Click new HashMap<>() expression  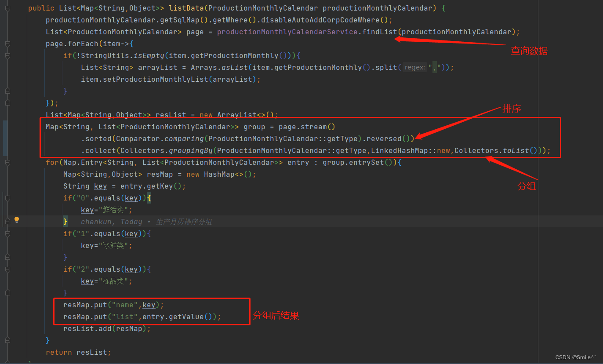[219, 175]
